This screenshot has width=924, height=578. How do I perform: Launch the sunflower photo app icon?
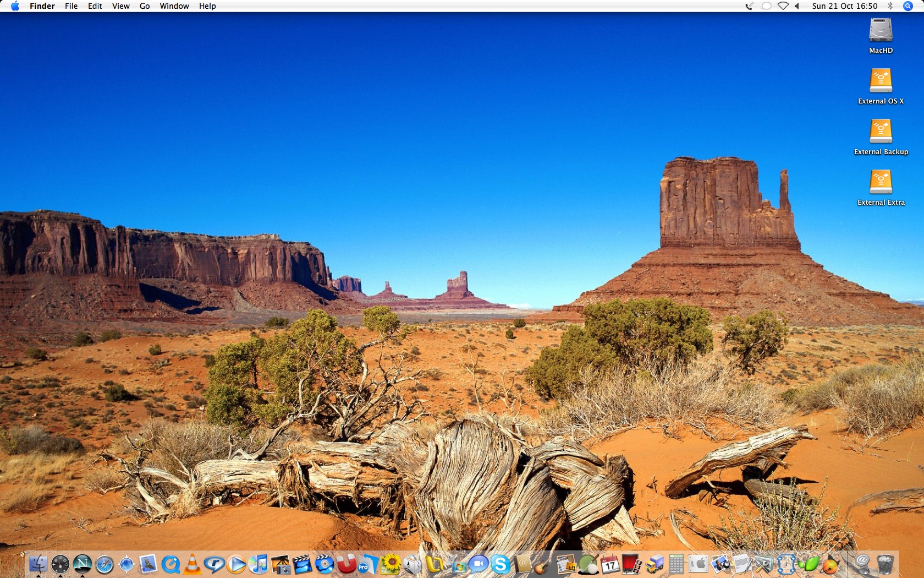pos(391,564)
